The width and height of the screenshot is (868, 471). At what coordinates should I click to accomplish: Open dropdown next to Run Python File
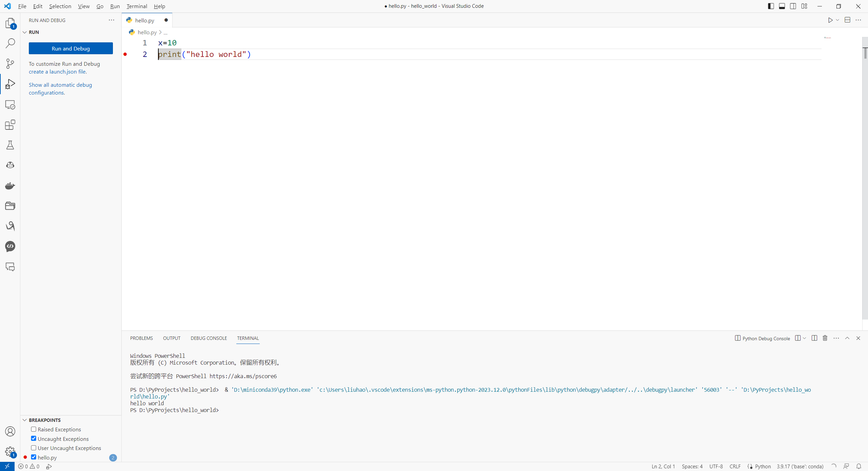(837, 20)
